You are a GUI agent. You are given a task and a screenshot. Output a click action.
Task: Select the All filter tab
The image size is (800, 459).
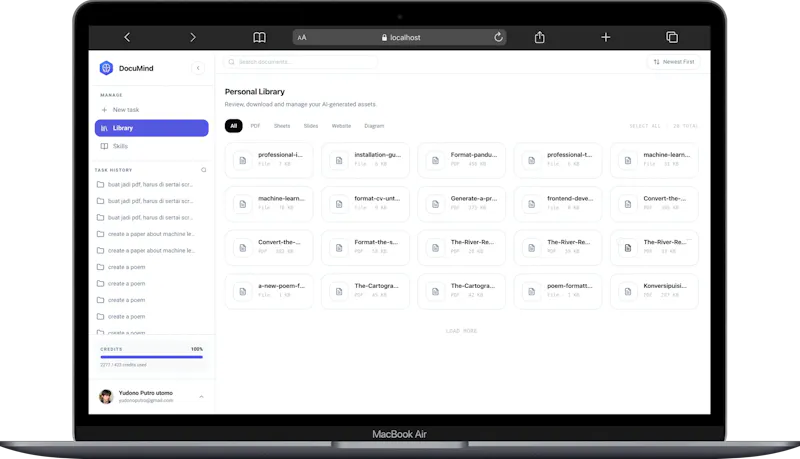pos(234,126)
